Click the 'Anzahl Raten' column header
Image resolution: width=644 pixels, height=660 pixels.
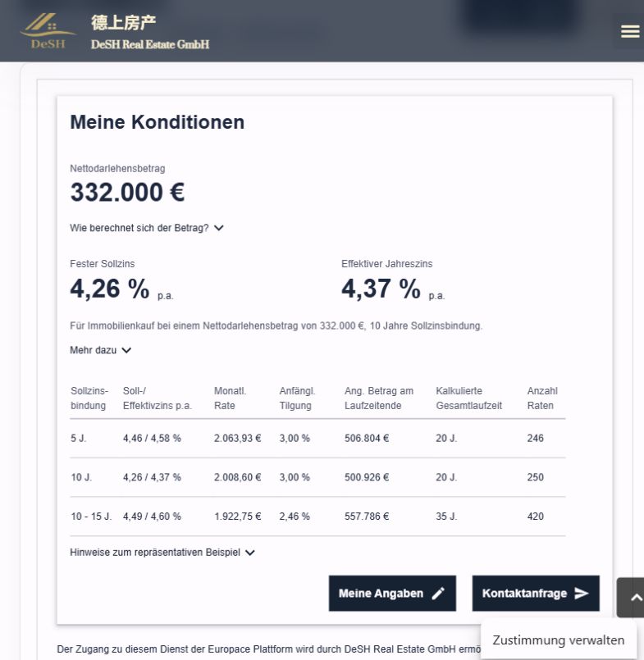(542, 398)
